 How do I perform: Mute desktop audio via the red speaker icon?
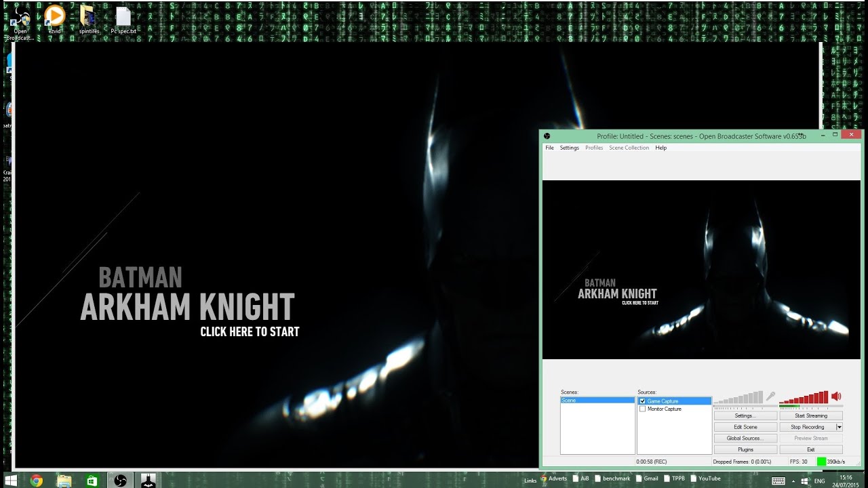836,396
